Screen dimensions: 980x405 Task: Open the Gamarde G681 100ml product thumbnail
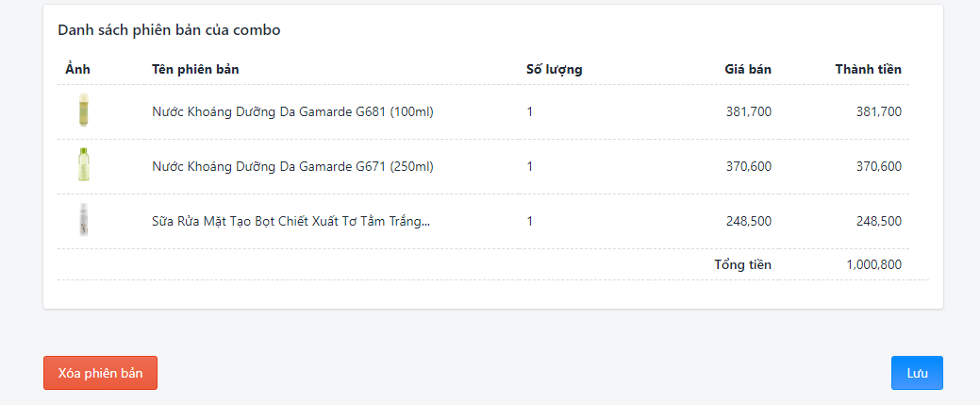click(84, 110)
